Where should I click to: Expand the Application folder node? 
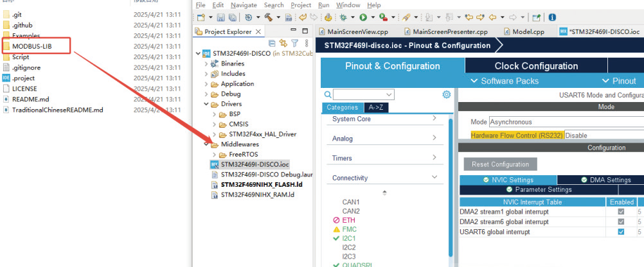point(206,83)
